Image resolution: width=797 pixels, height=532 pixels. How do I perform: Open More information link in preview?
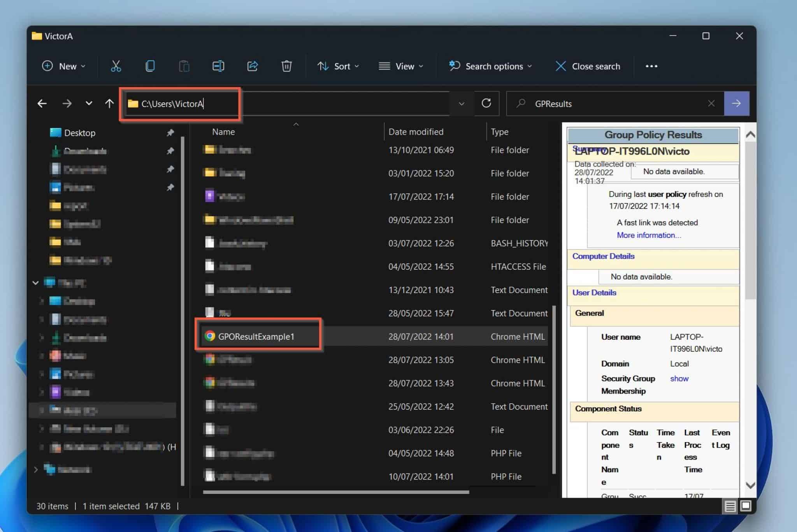coord(649,235)
